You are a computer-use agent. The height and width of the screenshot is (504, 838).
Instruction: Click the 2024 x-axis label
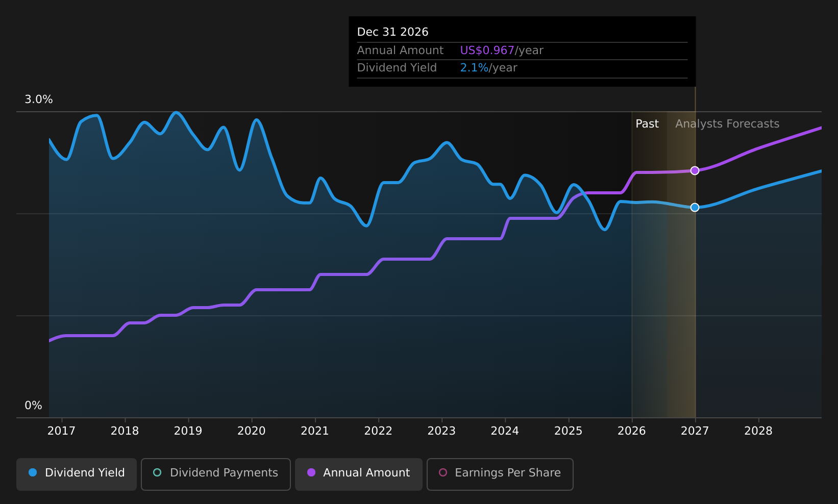click(x=505, y=431)
